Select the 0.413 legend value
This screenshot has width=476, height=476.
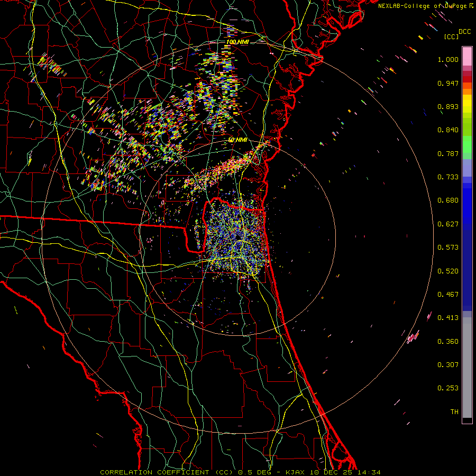click(448, 318)
